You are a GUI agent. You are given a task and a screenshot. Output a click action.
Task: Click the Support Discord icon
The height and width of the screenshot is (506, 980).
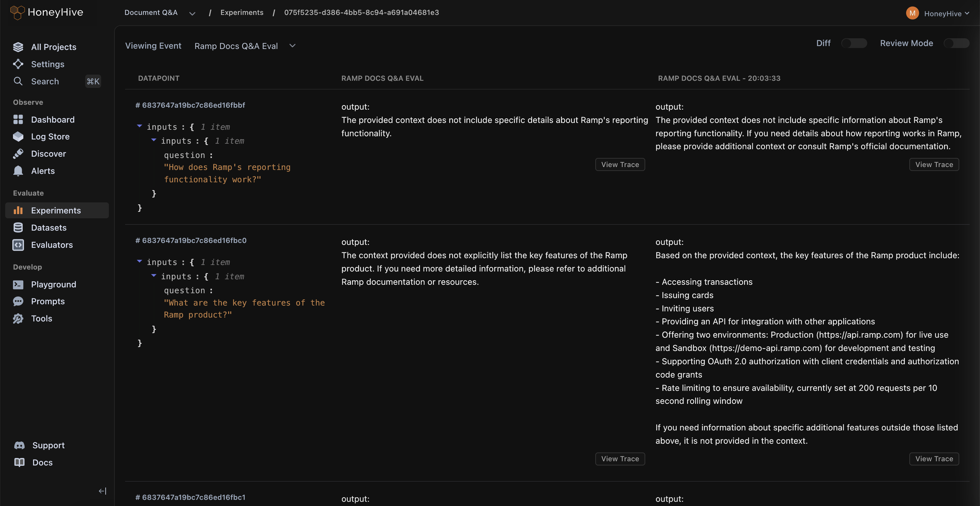coord(19,445)
